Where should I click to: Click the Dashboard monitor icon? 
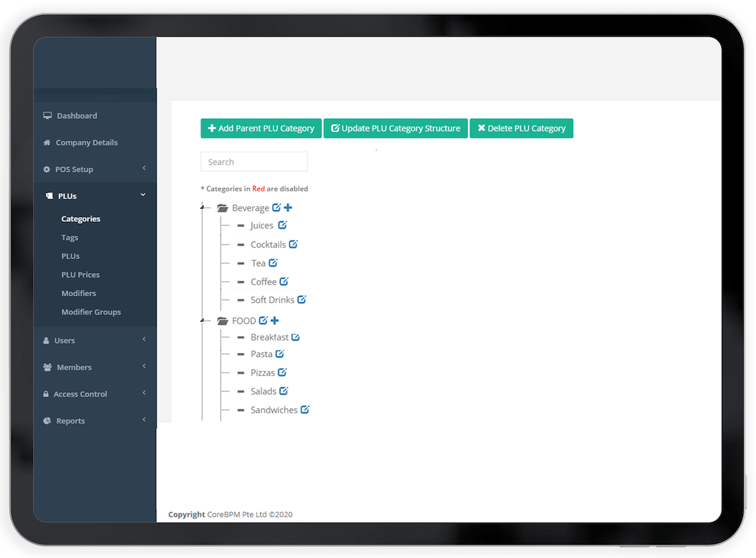47,115
